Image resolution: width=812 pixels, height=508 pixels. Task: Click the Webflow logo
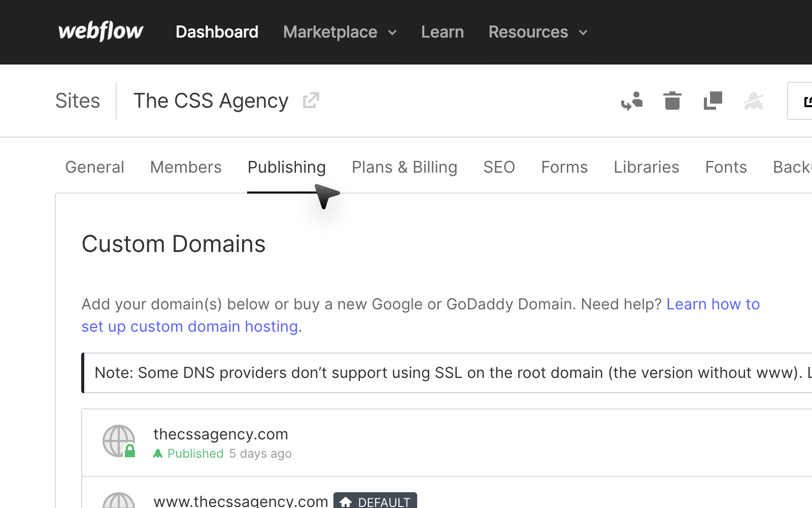(100, 31)
